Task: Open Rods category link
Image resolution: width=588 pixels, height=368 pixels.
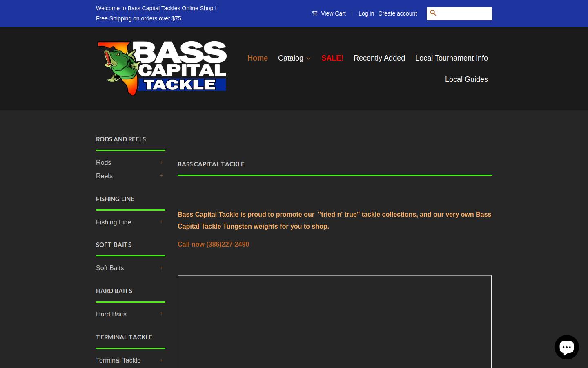Action: point(104,162)
